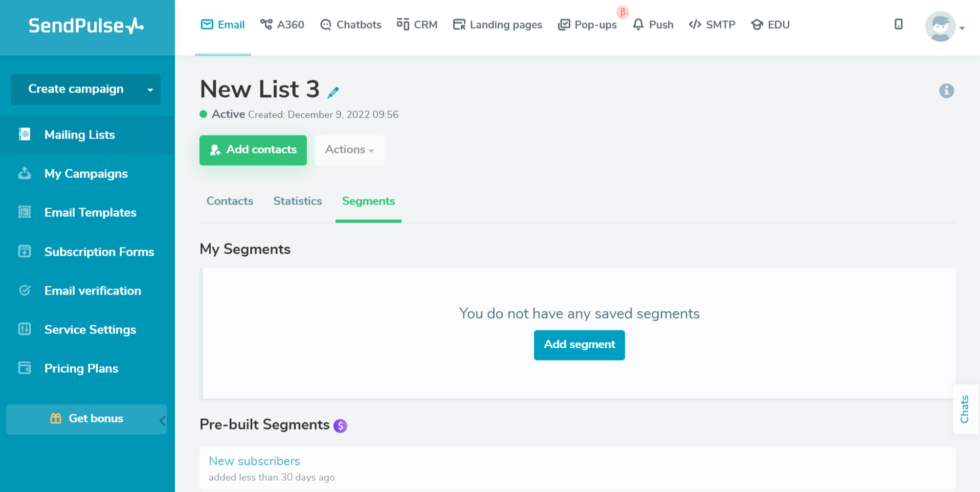Open the New subscribers pre-built segment
980x492 pixels.
[254, 461]
